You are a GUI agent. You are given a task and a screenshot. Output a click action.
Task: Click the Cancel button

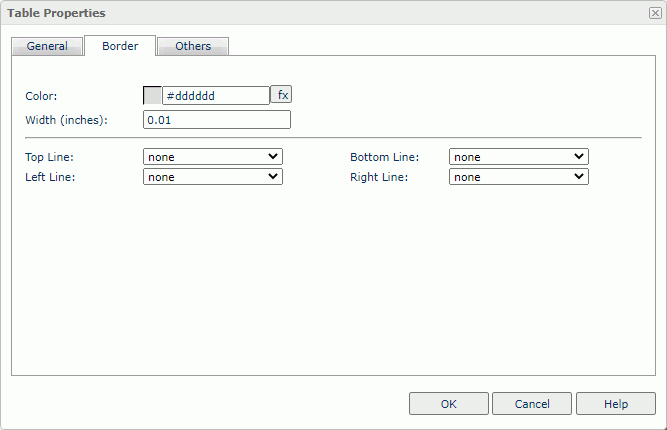tap(532, 404)
